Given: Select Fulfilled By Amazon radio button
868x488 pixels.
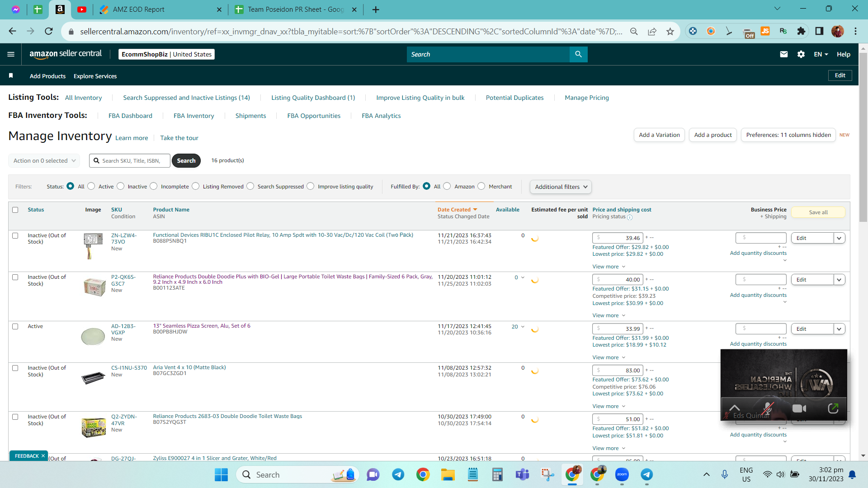Looking at the screenshot, I should pos(447,186).
